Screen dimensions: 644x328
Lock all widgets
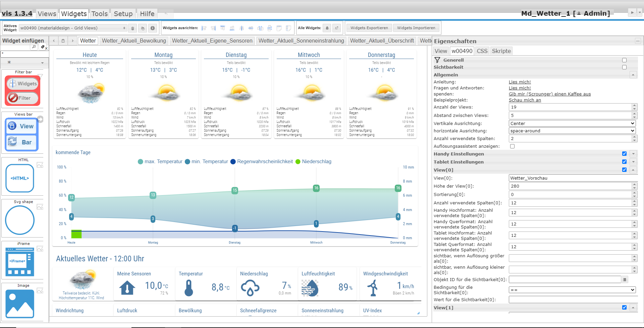coord(327,28)
